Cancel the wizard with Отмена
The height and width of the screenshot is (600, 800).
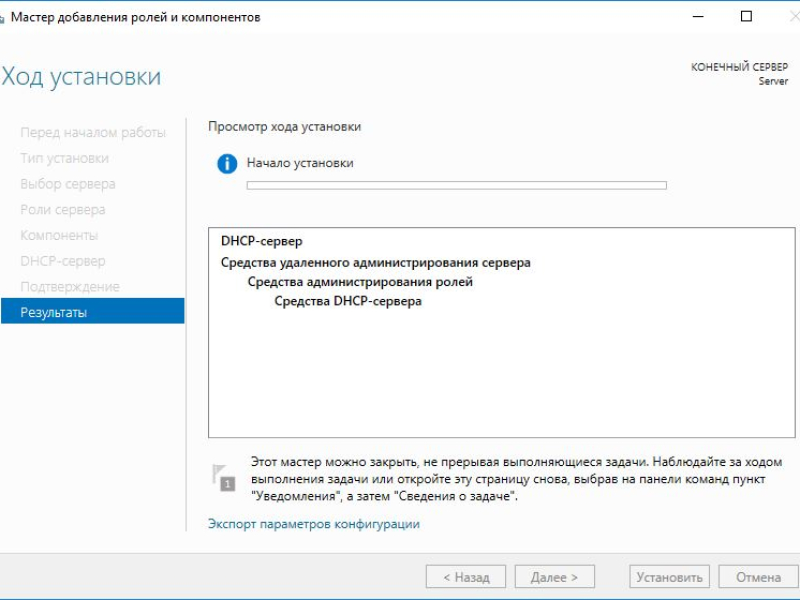coord(758,577)
